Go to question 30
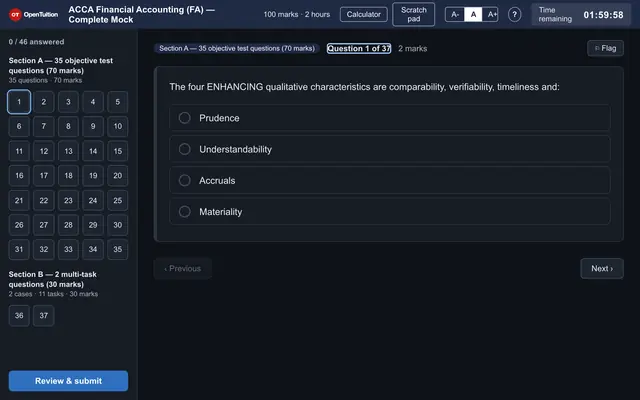This screenshot has height=400, width=640. pos(118,225)
